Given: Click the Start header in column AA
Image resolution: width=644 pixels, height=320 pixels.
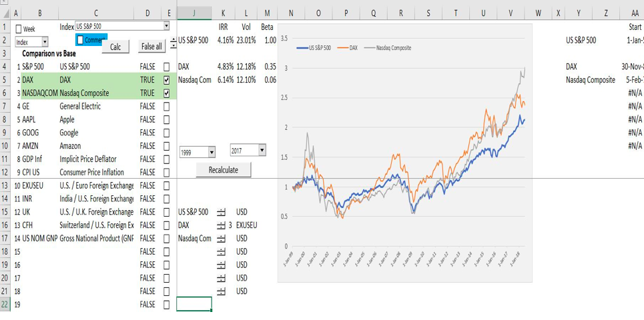Looking at the screenshot, I should point(635,27).
